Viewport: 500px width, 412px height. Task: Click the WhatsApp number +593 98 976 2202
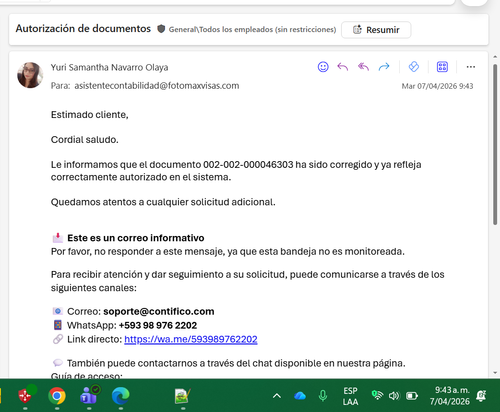[x=158, y=325]
